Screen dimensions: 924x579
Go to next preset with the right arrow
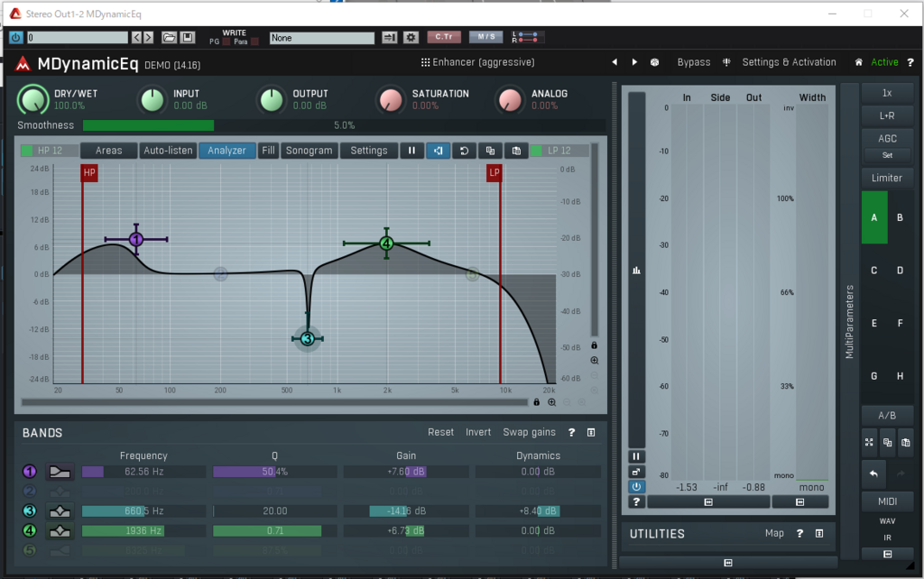tap(634, 62)
